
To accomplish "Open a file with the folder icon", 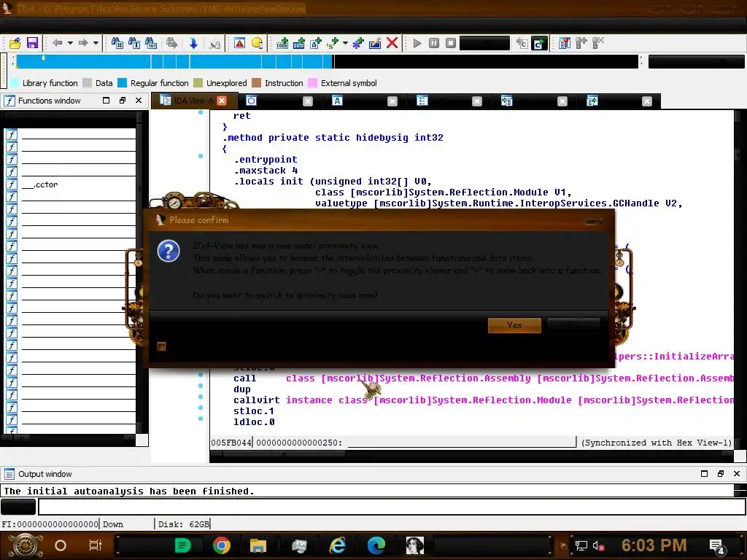I will click(15, 43).
